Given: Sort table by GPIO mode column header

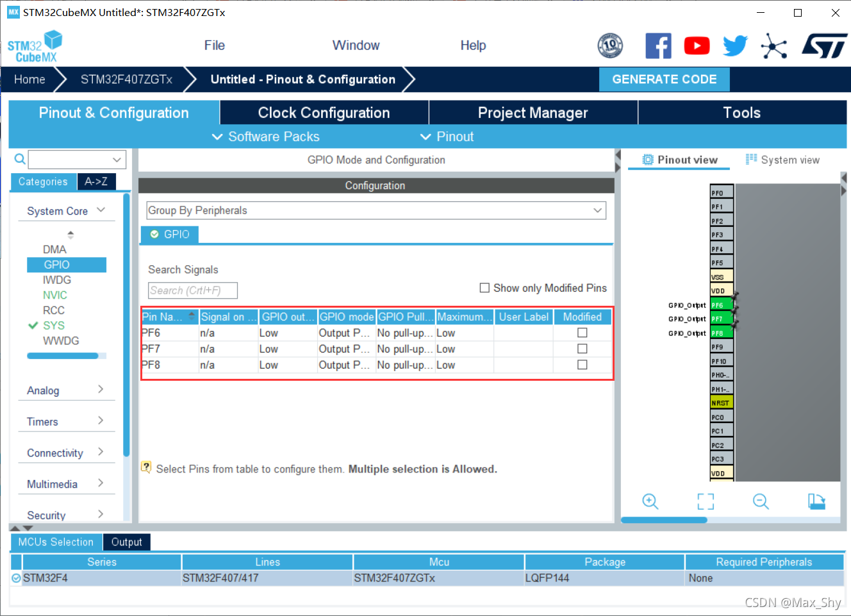Looking at the screenshot, I should (x=346, y=317).
